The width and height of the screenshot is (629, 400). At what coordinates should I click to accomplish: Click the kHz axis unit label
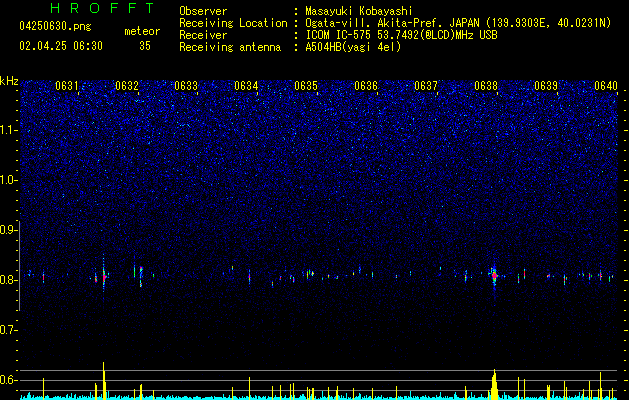pos(9,81)
